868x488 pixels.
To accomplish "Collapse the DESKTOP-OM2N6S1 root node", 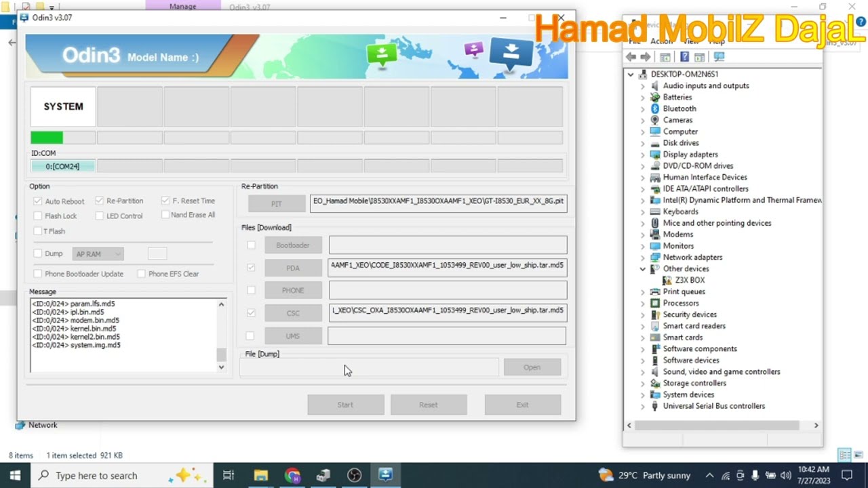I will pos(631,75).
